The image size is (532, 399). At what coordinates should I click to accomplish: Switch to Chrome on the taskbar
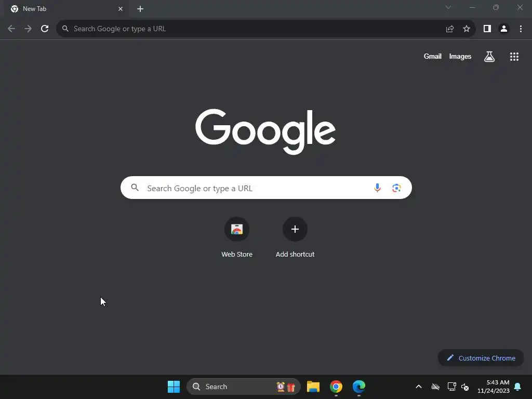click(336, 387)
